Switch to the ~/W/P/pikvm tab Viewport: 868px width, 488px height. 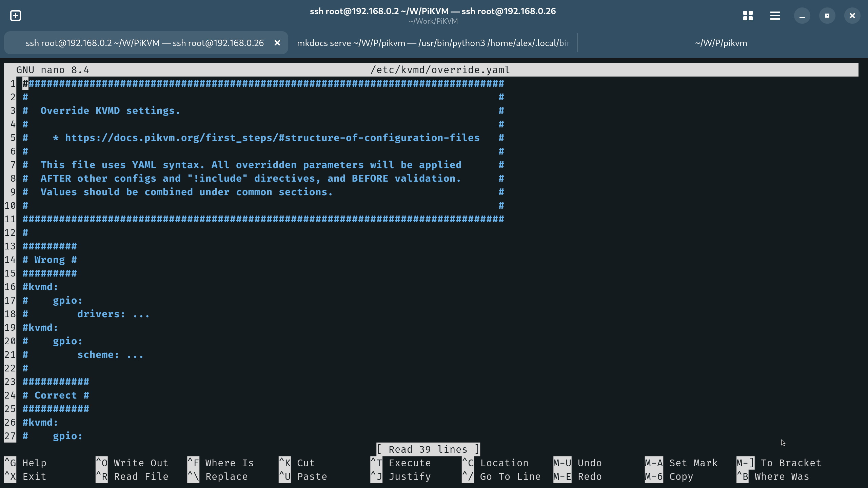tap(721, 43)
